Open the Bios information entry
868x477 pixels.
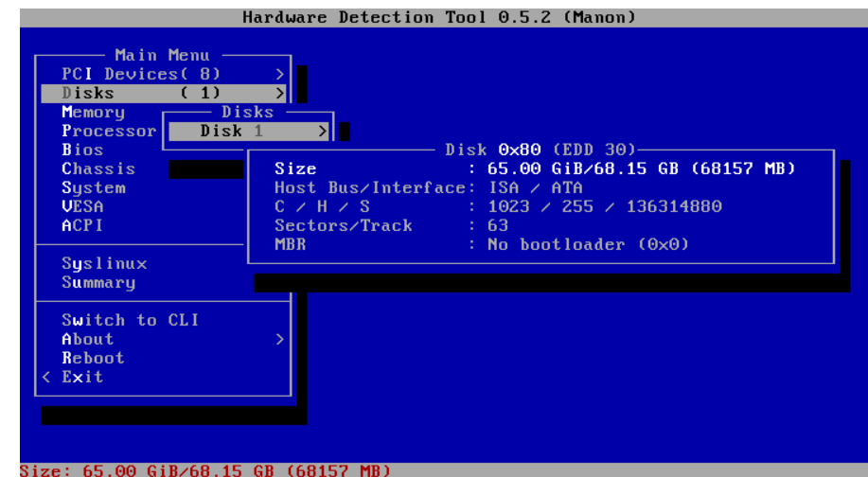click(82, 150)
